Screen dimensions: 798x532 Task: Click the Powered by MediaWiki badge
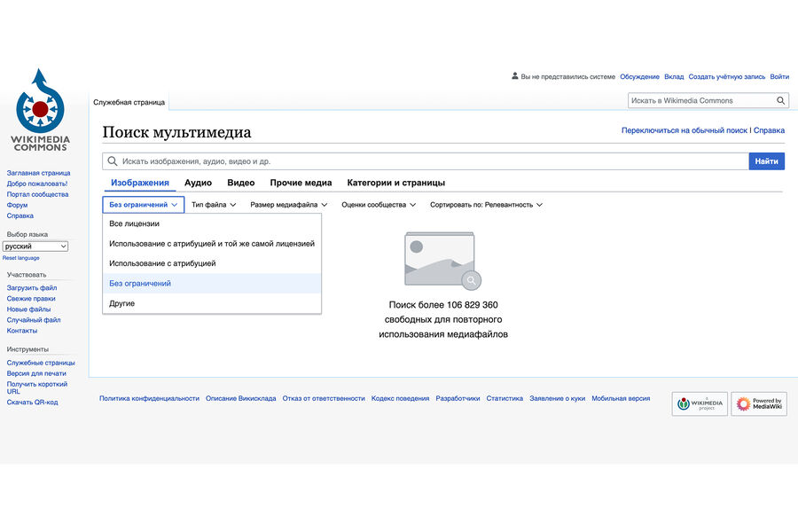759,403
